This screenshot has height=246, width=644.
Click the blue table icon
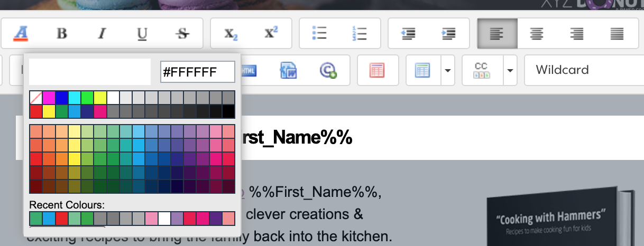[422, 70]
